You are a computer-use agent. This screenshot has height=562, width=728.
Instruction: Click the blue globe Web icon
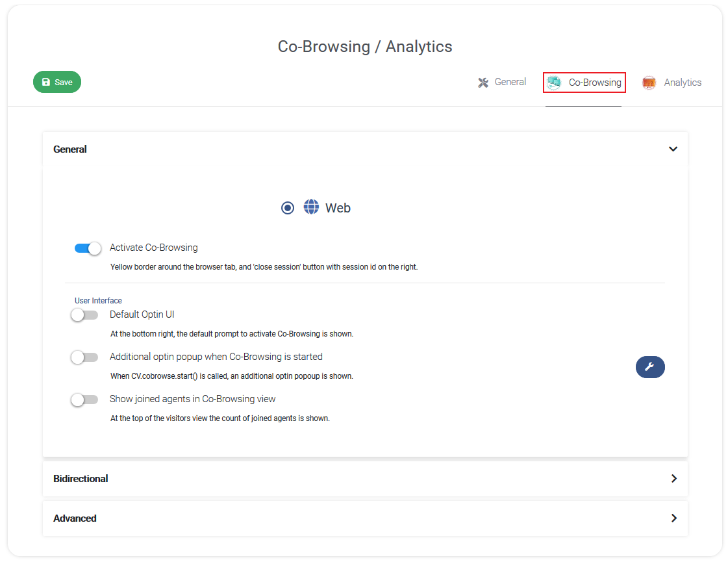point(311,207)
